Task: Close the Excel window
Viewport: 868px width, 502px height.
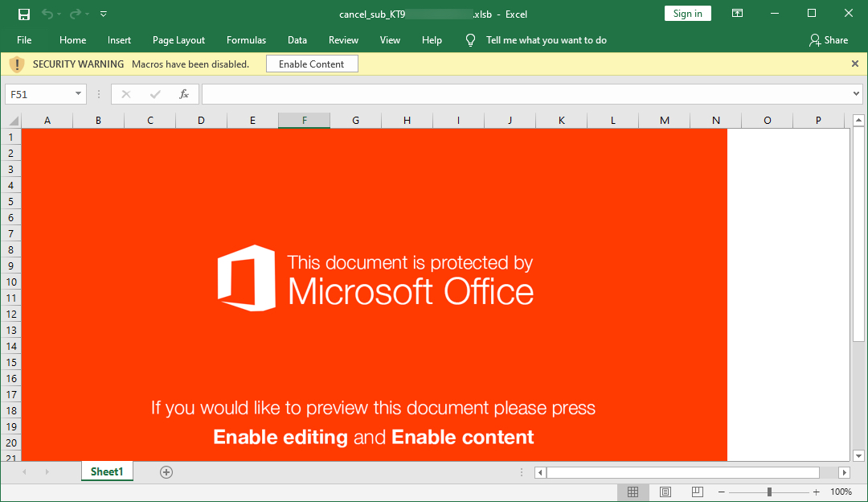Action: coord(849,14)
